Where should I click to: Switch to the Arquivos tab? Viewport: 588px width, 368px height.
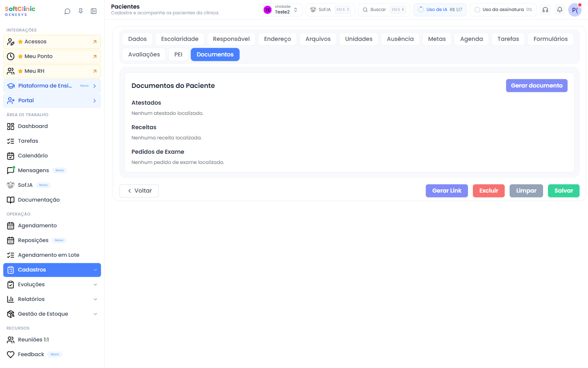[x=318, y=39]
